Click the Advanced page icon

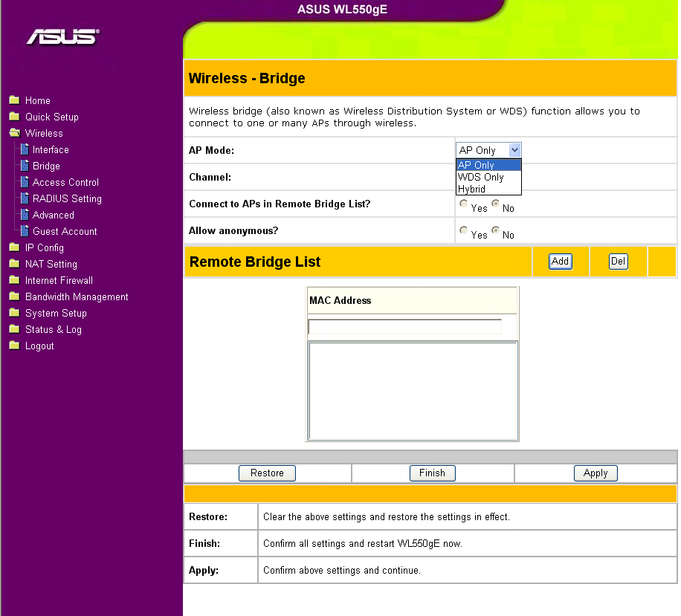pyautogui.click(x=25, y=215)
